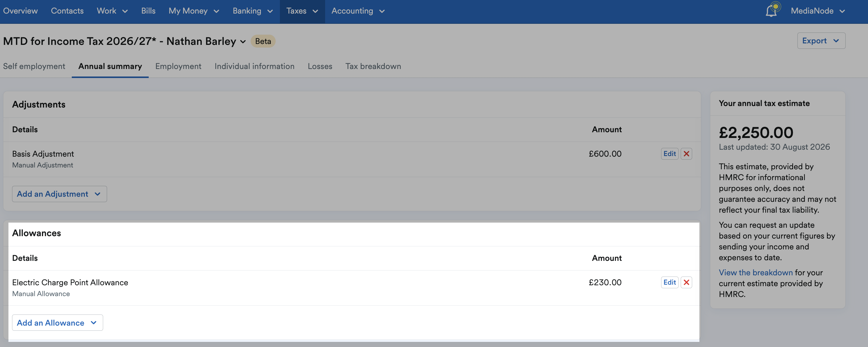Click the Electric Charge Point Allowance label

[x=70, y=282]
